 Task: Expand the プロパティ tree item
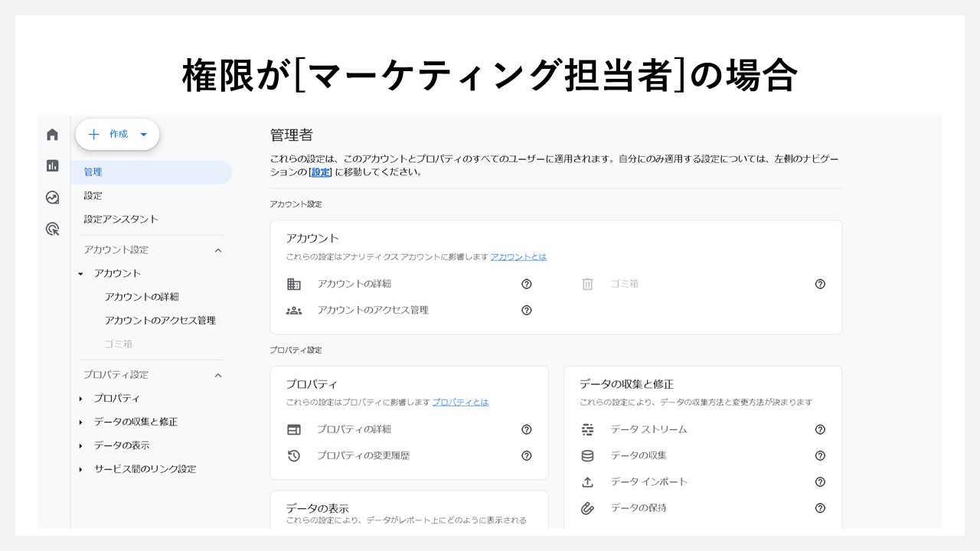point(83,398)
